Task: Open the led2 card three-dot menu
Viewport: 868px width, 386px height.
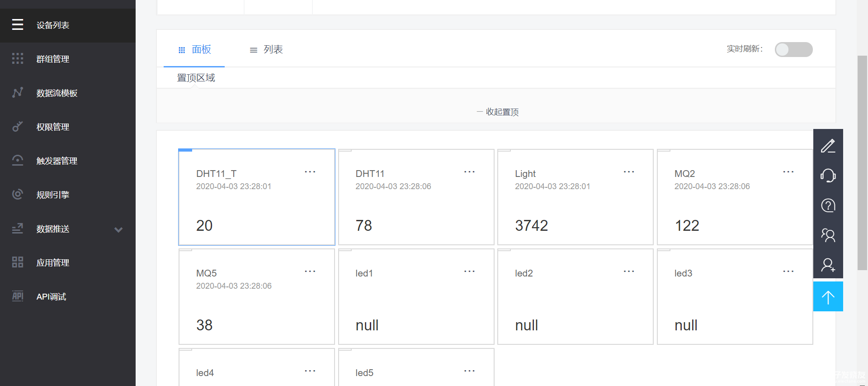Action: point(629,271)
